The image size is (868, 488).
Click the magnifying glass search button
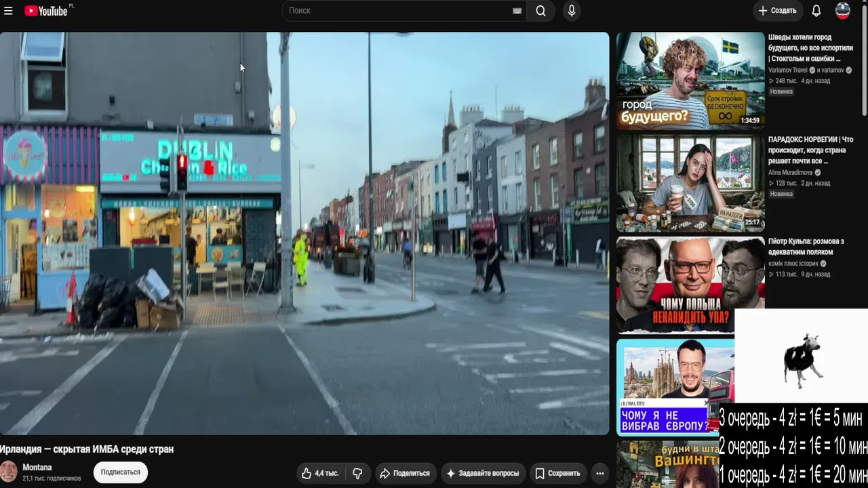(x=540, y=11)
